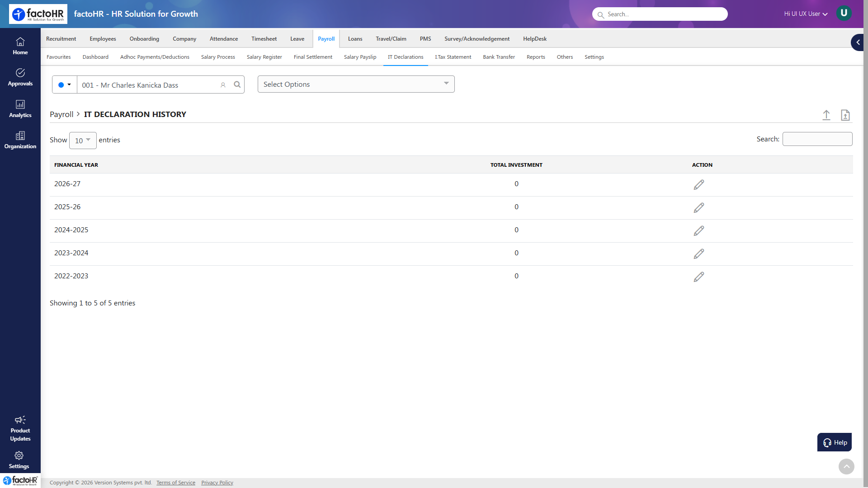
Task: Open the Hi UI UX User menu
Action: point(806,14)
